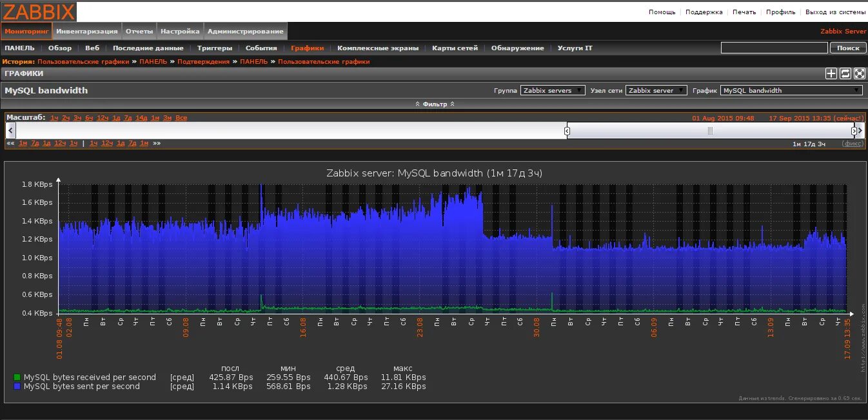The height and width of the screenshot is (420, 868).
Task: Open the Настройка main tab
Action: (180, 31)
